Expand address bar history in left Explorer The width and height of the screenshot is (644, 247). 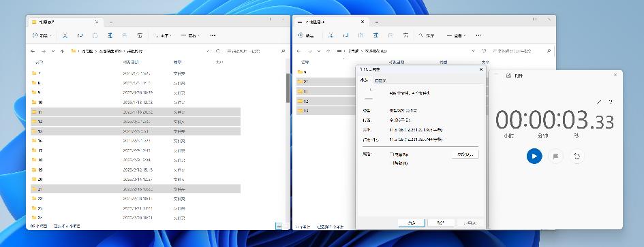click(209, 51)
